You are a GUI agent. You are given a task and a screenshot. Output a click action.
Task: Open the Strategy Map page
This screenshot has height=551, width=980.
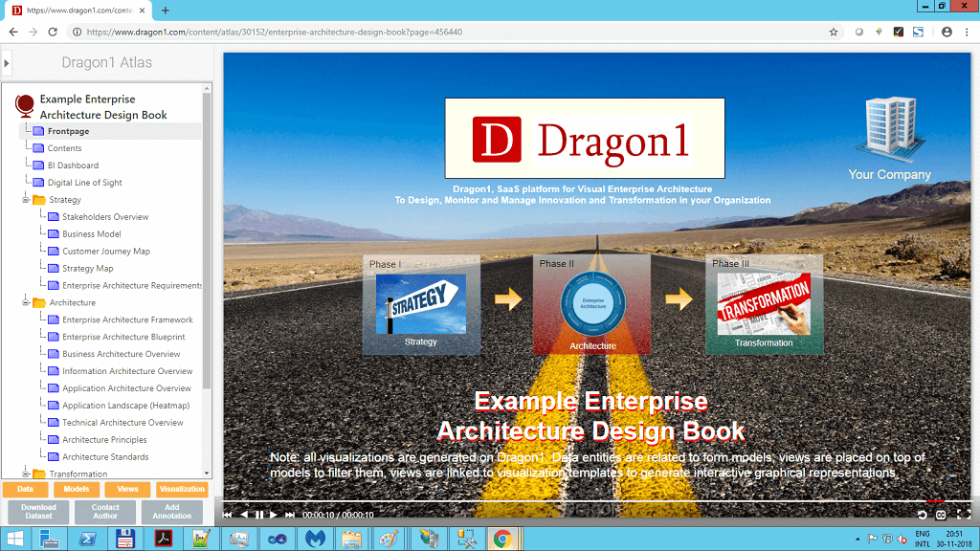click(x=87, y=269)
